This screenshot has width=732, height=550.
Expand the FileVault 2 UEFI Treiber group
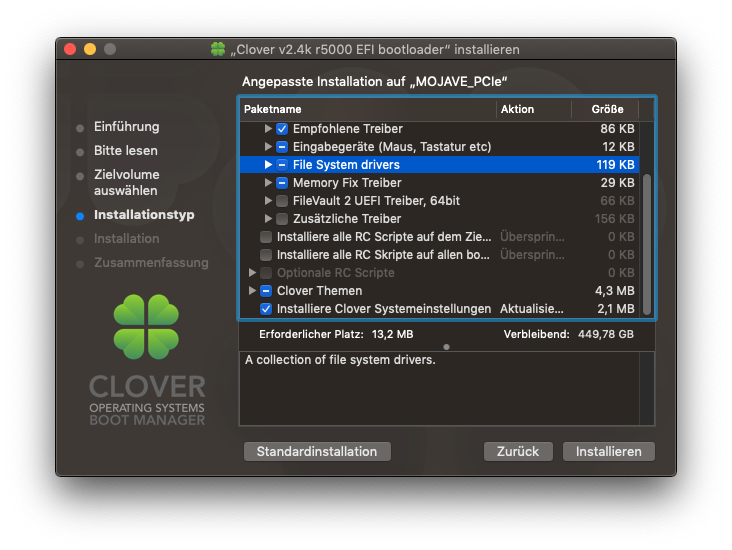(268, 201)
